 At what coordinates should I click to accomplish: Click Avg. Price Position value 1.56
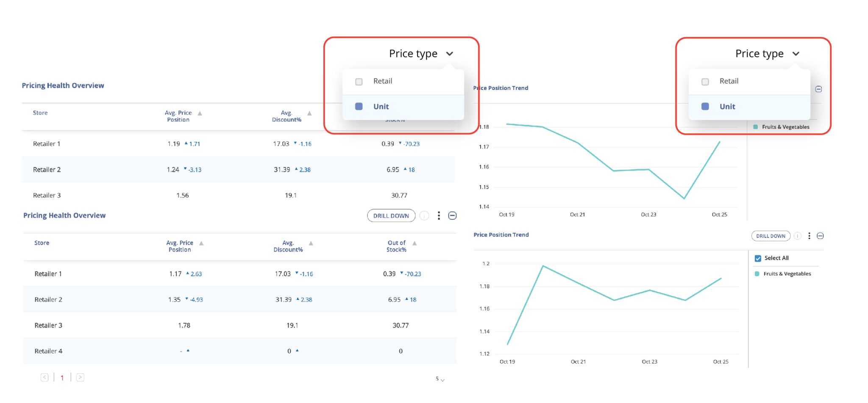pos(183,196)
